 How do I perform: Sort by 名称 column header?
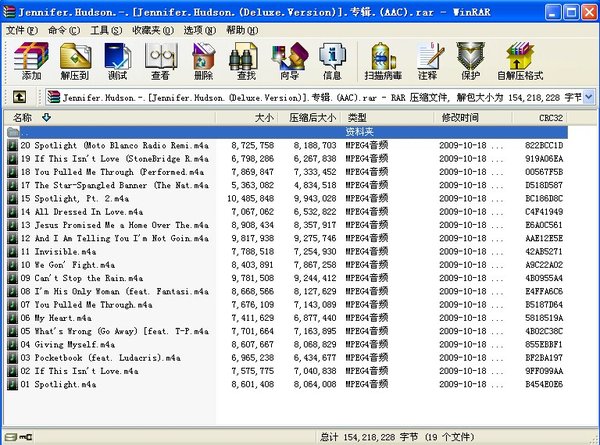pos(110,117)
